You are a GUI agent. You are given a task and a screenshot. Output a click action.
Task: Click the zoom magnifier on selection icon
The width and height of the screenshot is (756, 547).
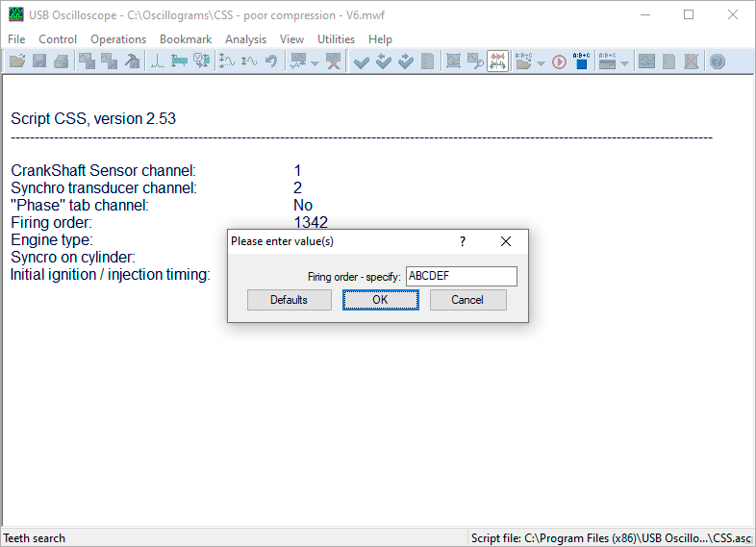[x=475, y=62]
